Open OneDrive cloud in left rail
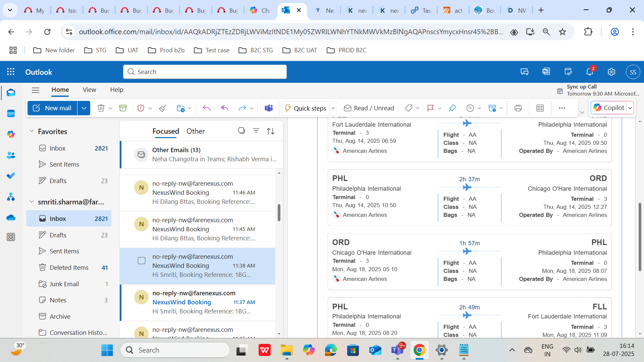 coord(11,218)
